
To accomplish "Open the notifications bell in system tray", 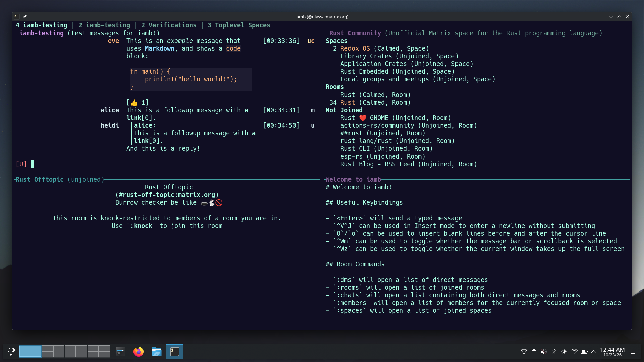I will coord(524,352).
